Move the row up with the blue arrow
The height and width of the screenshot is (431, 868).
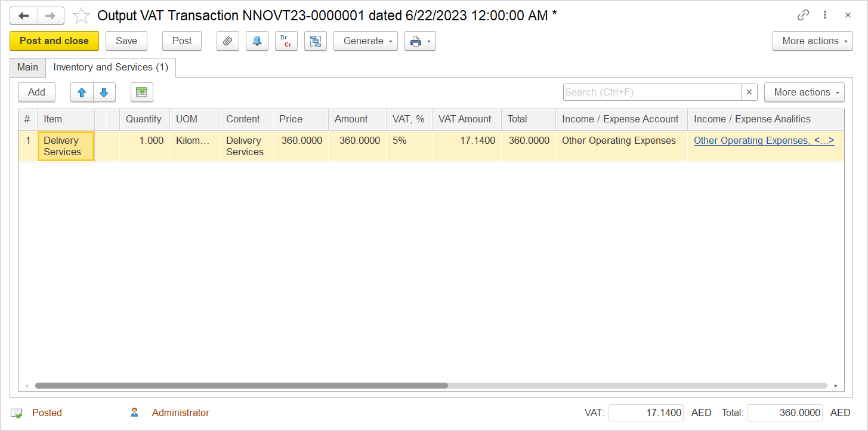(82, 93)
